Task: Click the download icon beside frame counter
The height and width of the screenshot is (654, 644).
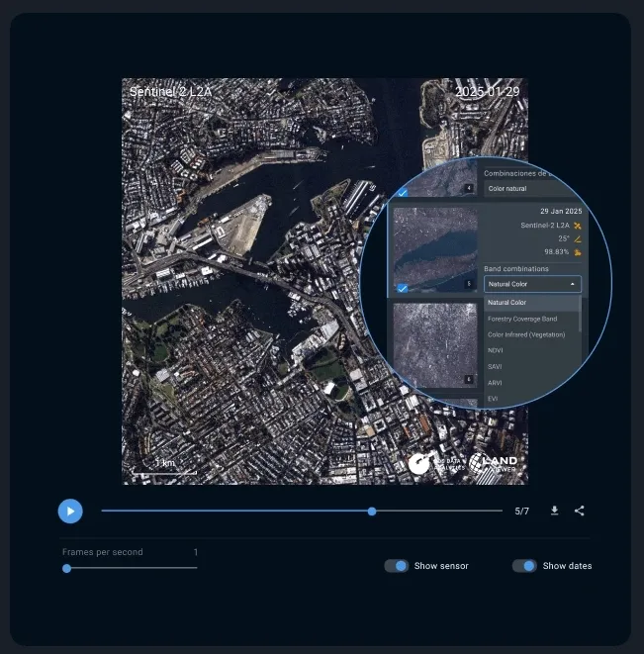Action: tap(554, 511)
